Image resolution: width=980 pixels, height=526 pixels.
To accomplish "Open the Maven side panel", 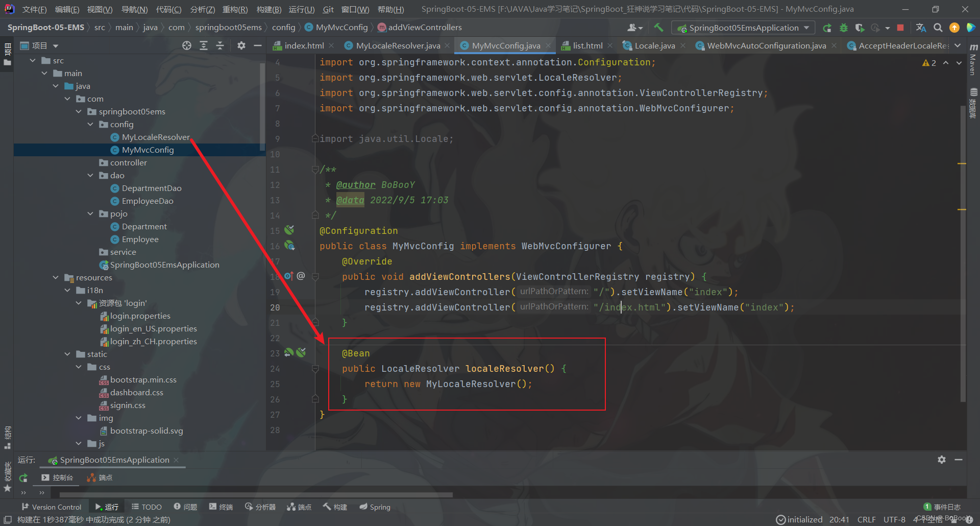I will pos(973,59).
